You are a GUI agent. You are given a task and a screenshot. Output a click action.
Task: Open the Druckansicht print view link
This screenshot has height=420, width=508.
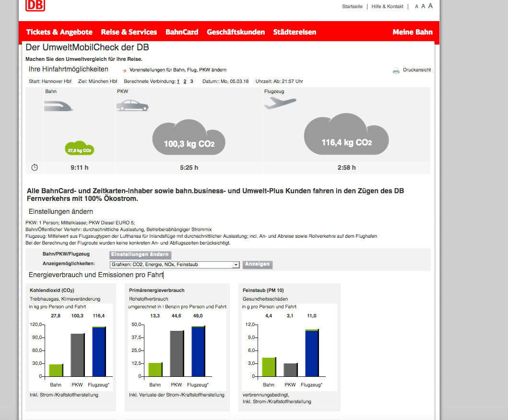417,70
